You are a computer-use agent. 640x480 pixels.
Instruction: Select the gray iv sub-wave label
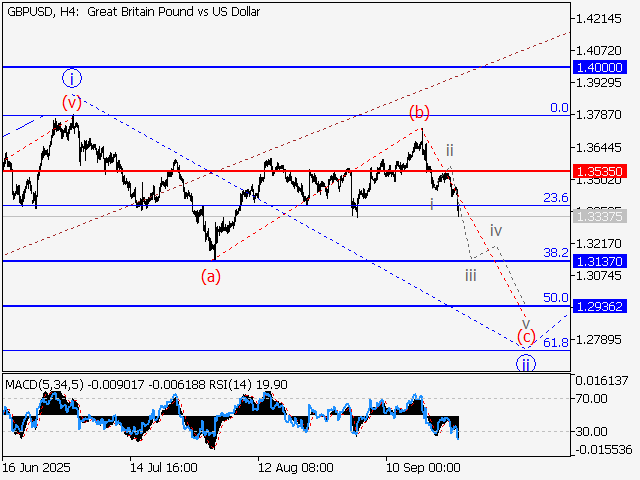(495, 231)
